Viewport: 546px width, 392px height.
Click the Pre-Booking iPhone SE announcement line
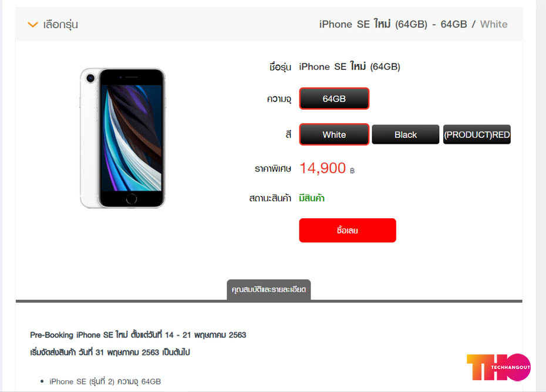pyautogui.click(x=138, y=335)
